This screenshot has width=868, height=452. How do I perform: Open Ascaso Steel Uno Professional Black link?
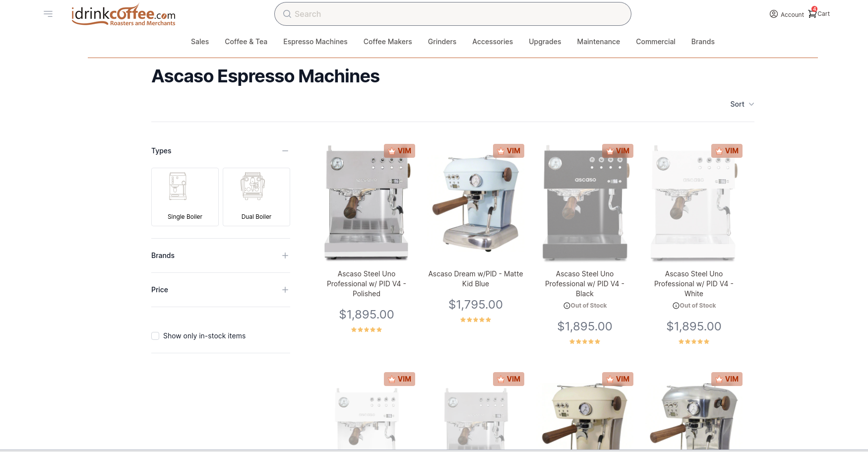[585, 284]
